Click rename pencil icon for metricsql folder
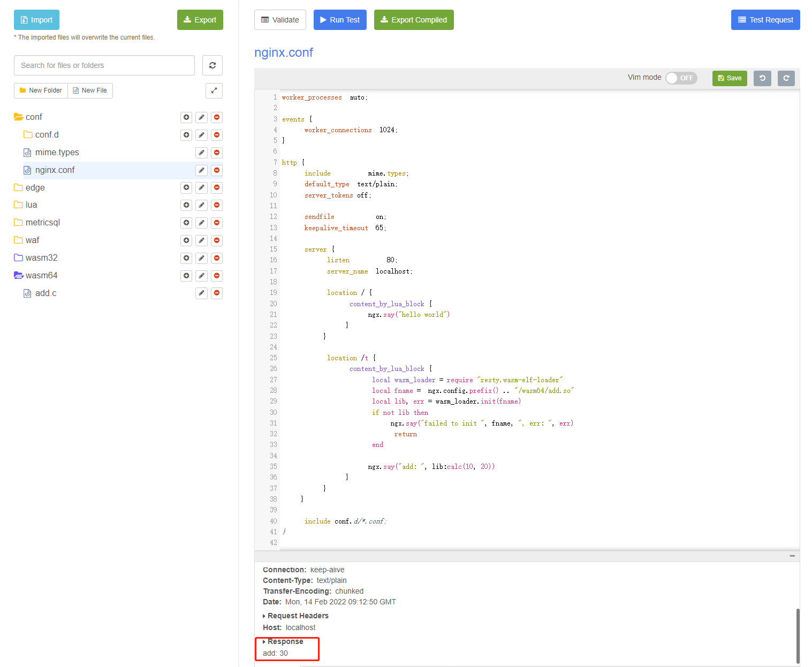The image size is (812, 667). tap(201, 223)
